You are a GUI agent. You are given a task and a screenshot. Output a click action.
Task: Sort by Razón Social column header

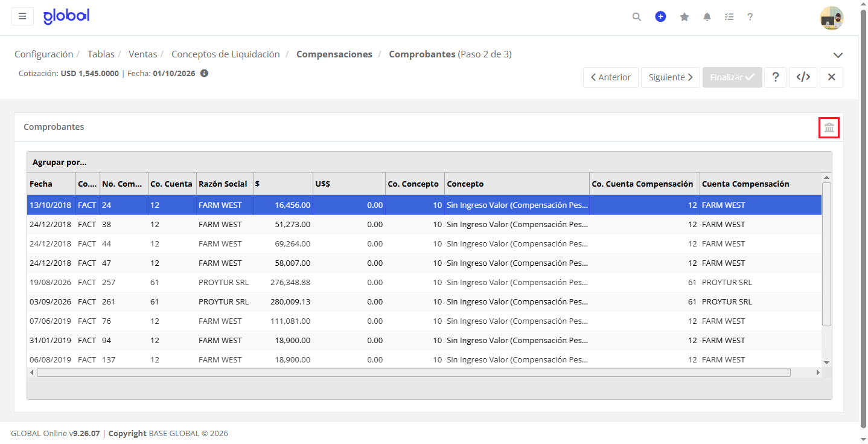pos(225,184)
